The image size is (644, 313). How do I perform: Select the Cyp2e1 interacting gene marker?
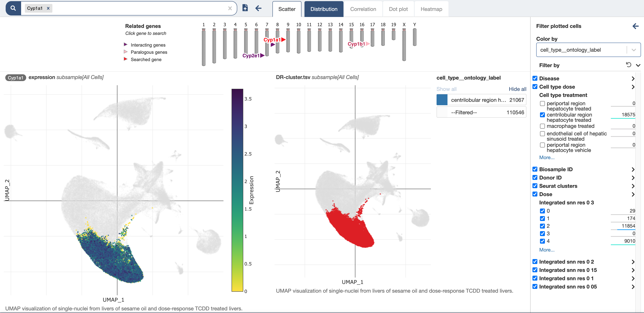[x=253, y=56]
